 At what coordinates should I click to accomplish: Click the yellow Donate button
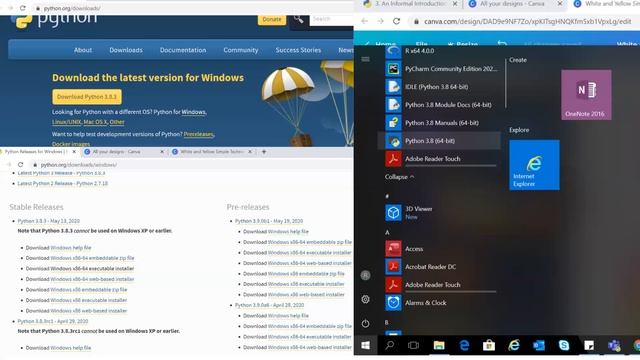272,19
